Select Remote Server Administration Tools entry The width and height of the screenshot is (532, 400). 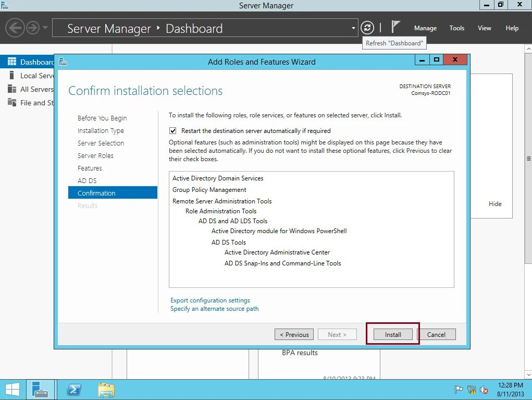[222, 201]
